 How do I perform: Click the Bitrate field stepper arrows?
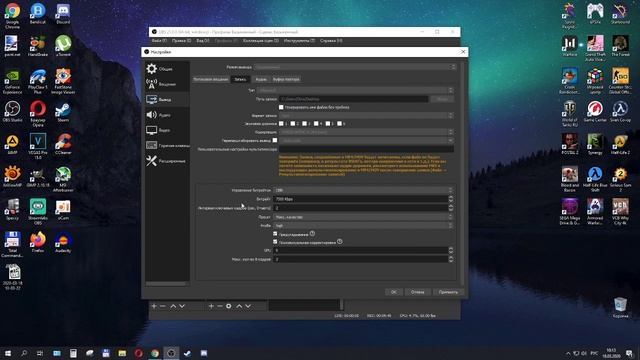click(x=451, y=199)
